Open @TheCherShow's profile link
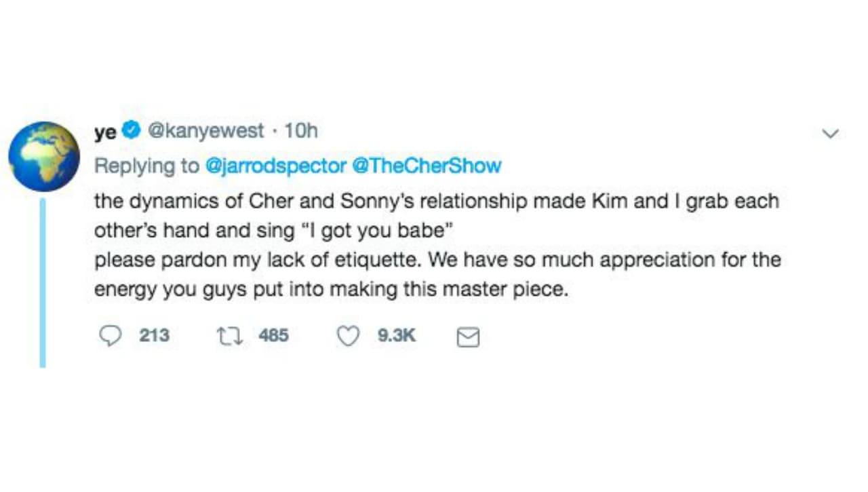The height and width of the screenshot is (492, 868). pyautogui.click(x=428, y=166)
